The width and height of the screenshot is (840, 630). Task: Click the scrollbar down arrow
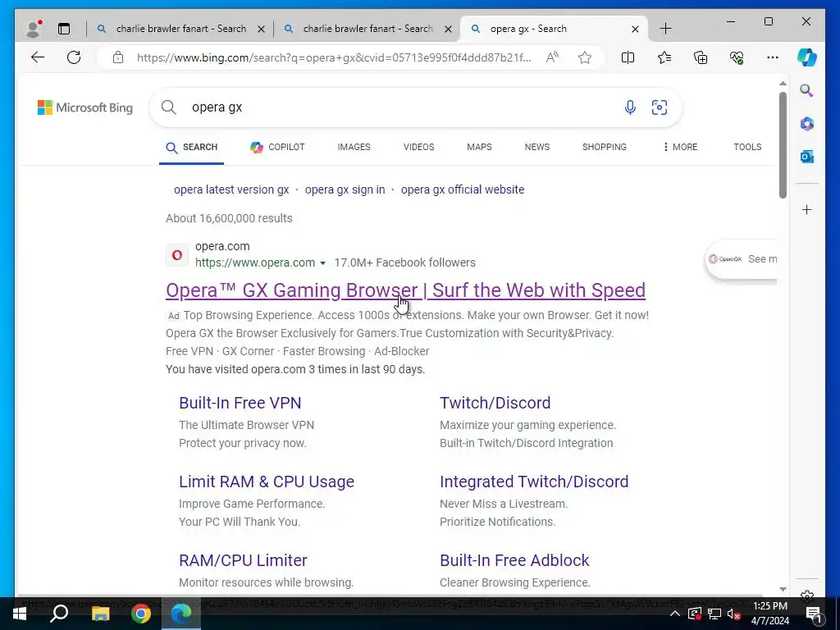pyautogui.click(x=783, y=589)
